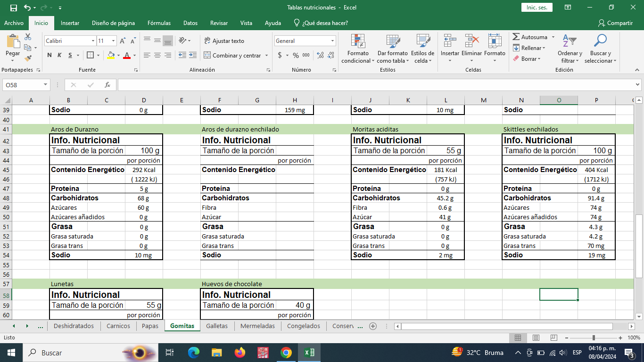Switch to the Insertar ribbon tab
The height and width of the screenshot is (362, 644).
[x=70, y=23]
